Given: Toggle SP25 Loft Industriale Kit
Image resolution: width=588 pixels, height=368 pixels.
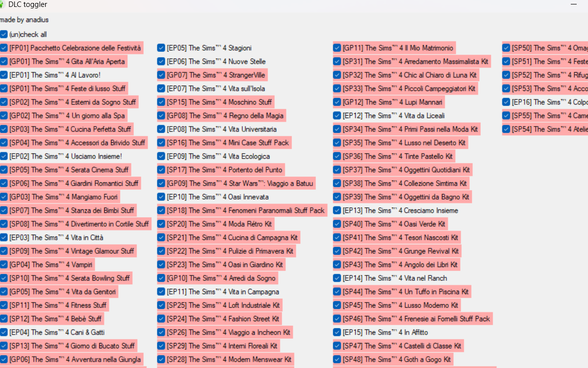Looking at the screenshot, I should pyautogui.click(x=161, y=305).
